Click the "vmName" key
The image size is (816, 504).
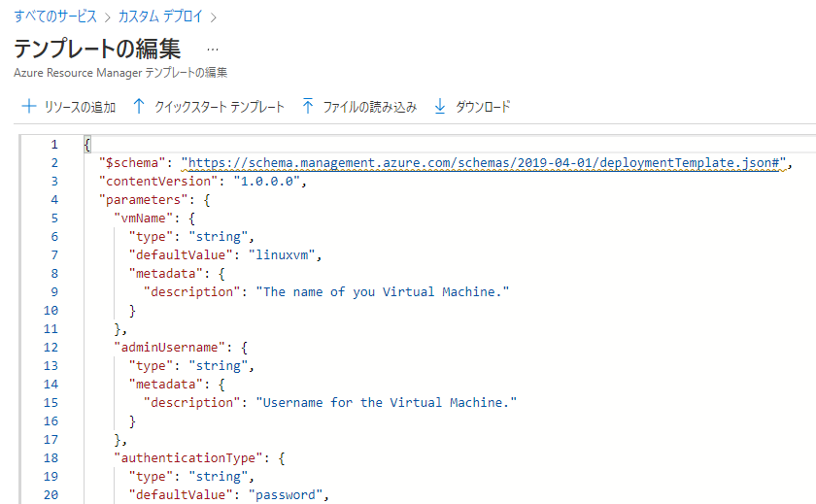pos(143,218)
